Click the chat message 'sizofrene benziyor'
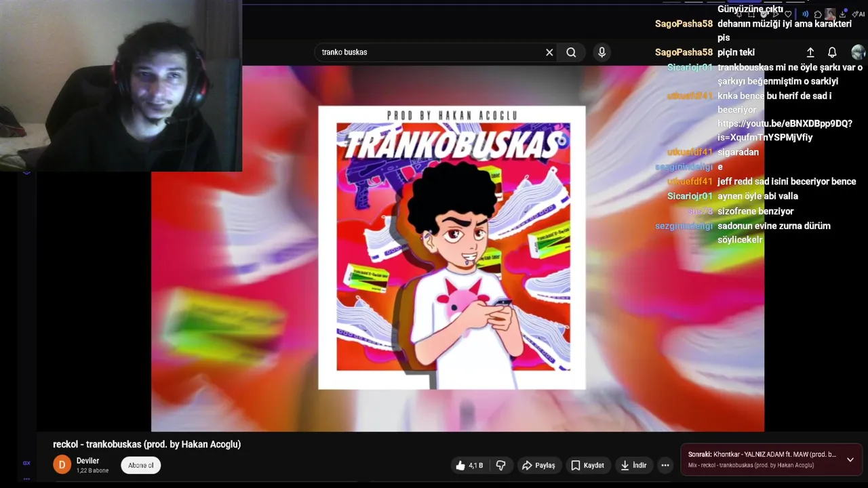This screenshot has height=488, width=868. [755, 211]
